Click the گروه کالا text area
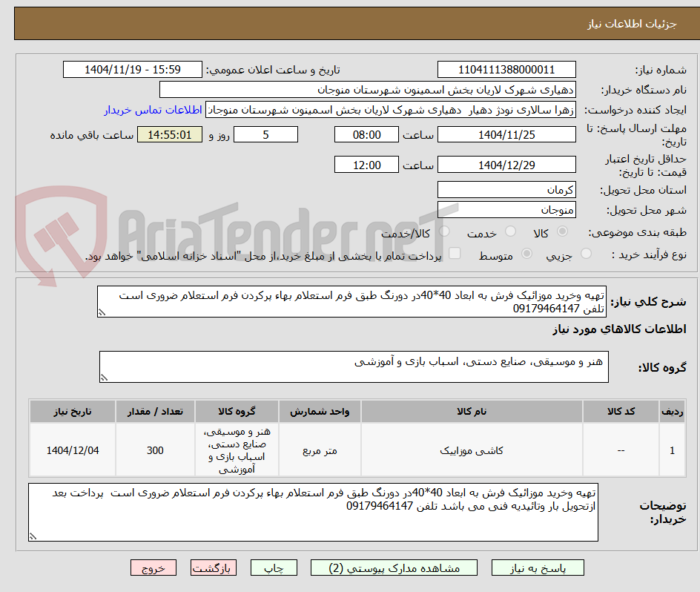This screenshot has height=592, width=700. pyautogui.click(x=354, y=366)
